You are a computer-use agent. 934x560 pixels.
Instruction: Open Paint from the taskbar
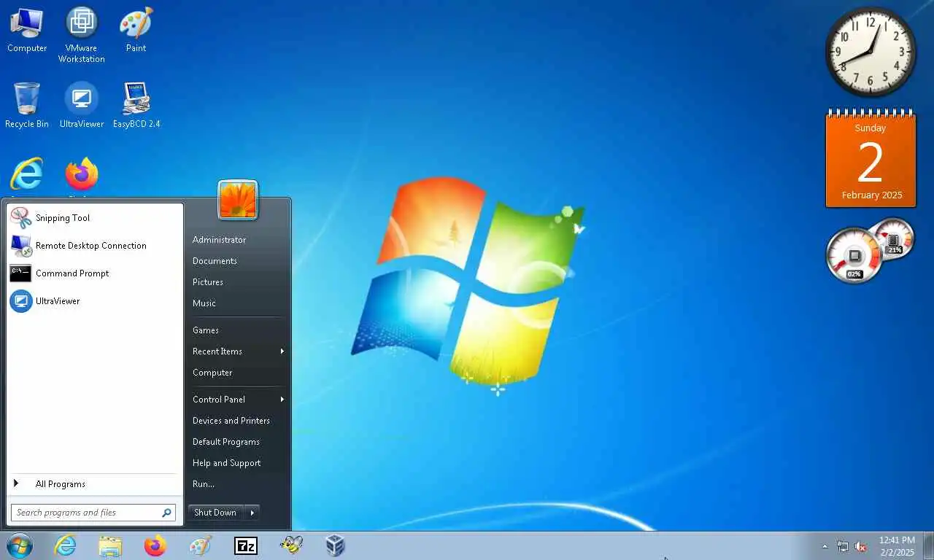pos(200,545)
